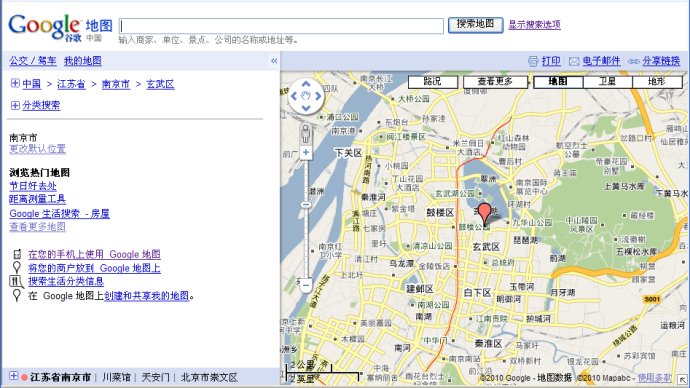690x388 pixels.
Task: Open the Google 生活搜索 - 房屋 link
Action: pyautogui.click(x=59, y=214)
